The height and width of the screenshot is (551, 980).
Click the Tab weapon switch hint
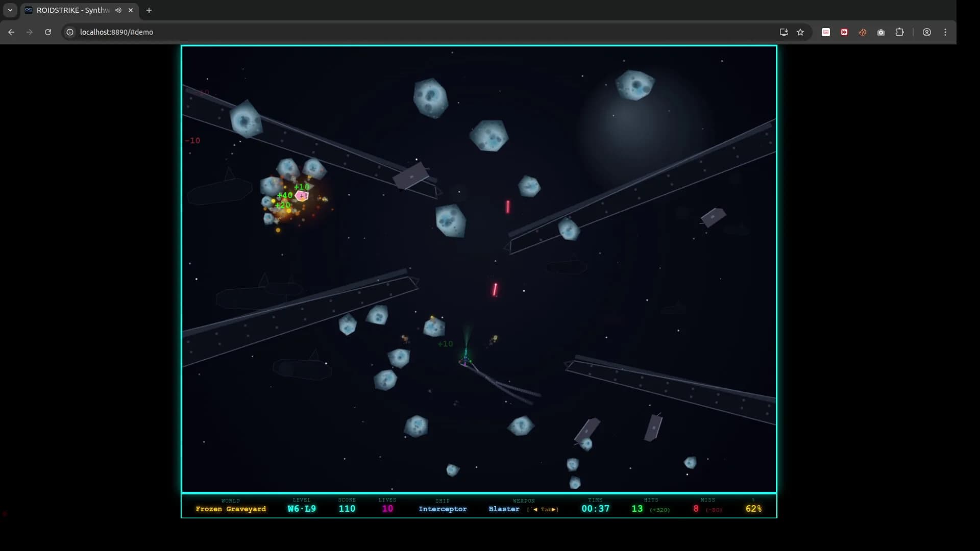point(543,510)
